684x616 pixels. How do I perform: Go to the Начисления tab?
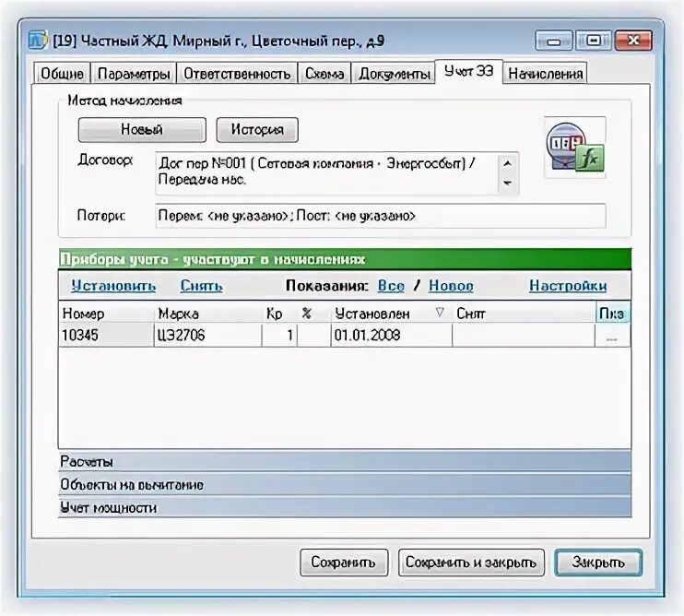click(546, 73)
